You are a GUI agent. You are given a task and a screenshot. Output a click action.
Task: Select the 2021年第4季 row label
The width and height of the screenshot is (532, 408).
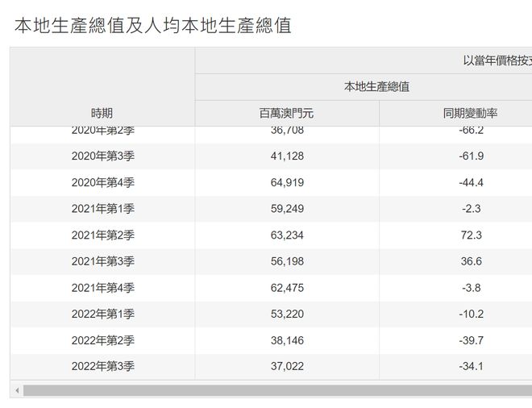(102, 288)
